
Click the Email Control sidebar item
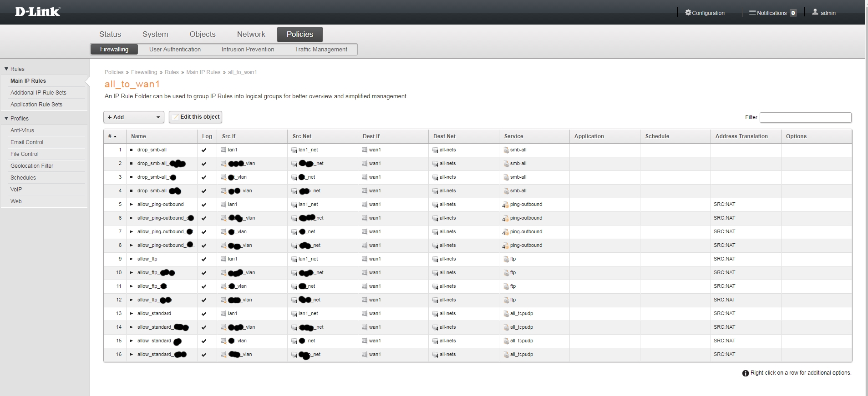[x=27, y=142]
